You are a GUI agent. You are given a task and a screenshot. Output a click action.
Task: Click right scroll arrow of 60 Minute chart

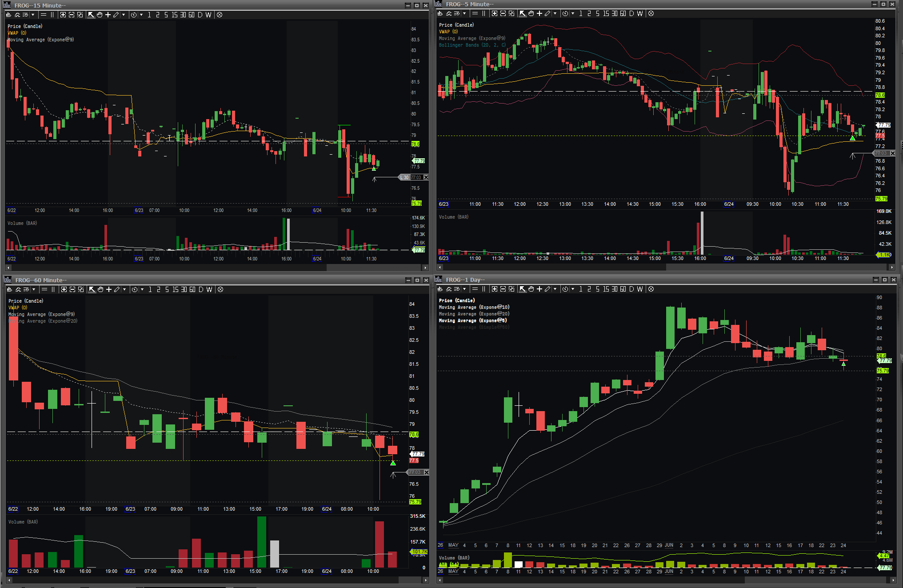[x=425, y=580]
